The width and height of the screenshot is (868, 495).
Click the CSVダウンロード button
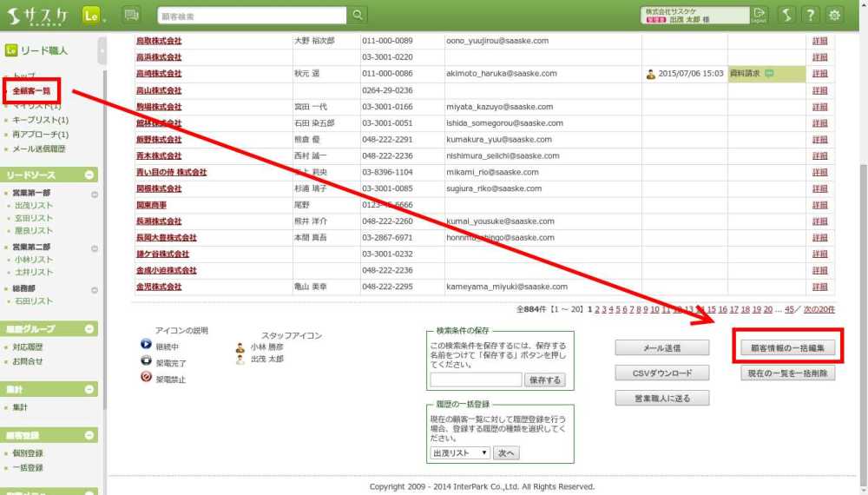click(x=662, y=373)
